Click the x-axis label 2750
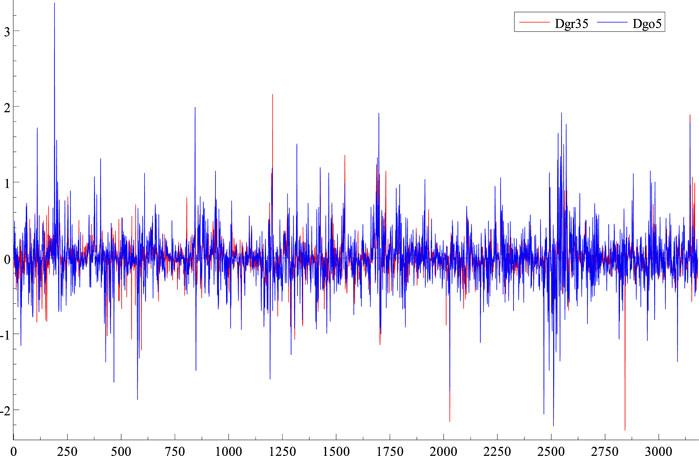The height and width of the screenshot is (456, 699). click(x=605, y=451)
